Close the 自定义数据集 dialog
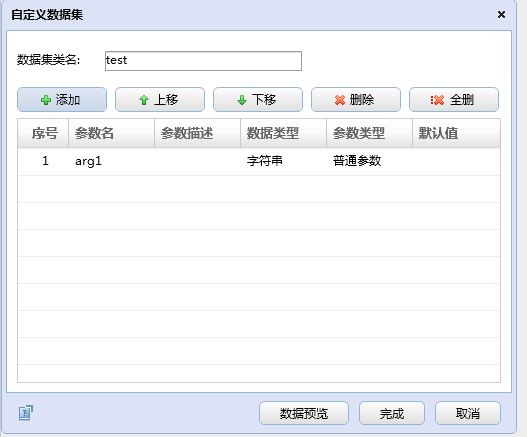The image size is (527, 437). 501,14
